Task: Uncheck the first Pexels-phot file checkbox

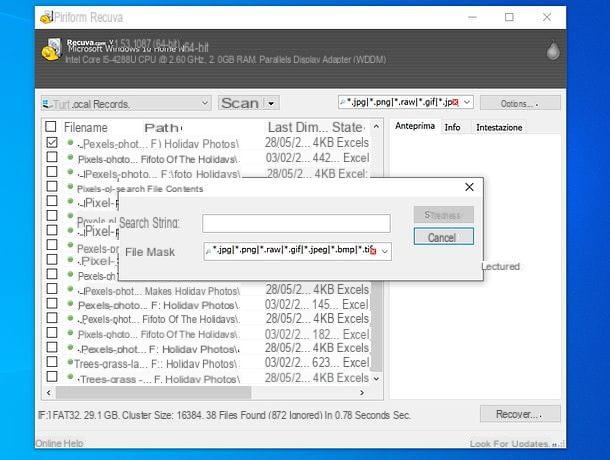Action: 52,142
